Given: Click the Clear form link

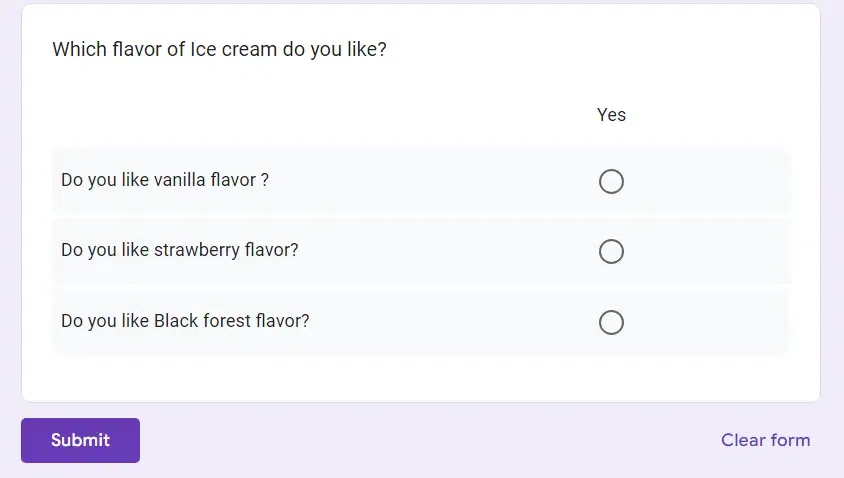Looking at the screenshot, I should pos(765,440).
